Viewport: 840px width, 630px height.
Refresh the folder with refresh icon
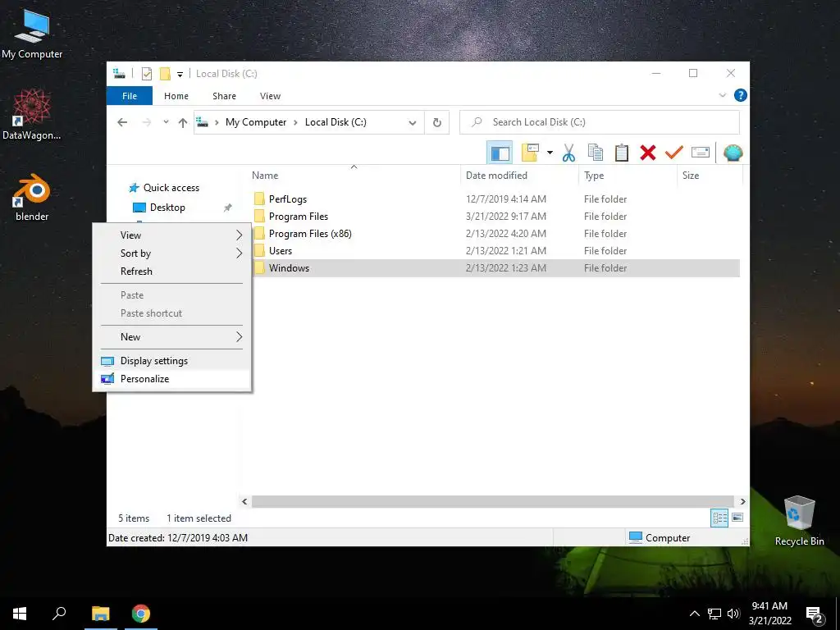pos(437,123)
